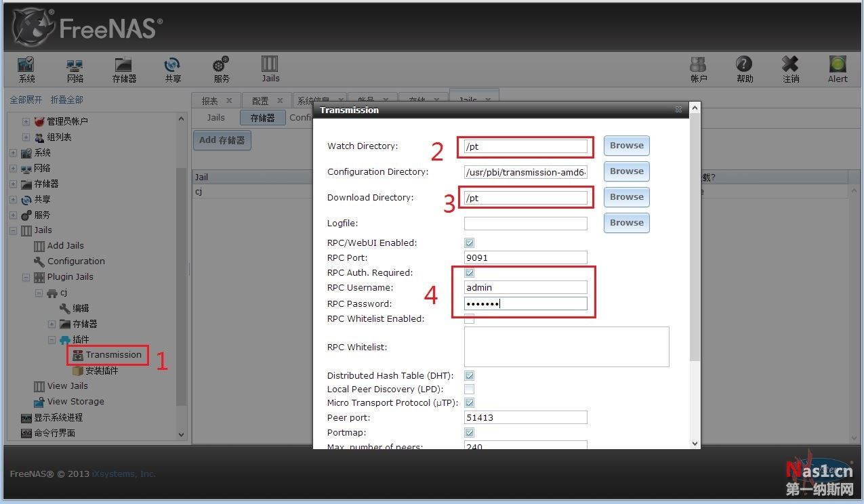The image size is (864, 504).
Task: Collapse the Plugin Jails tree node
Action: tap(26, 277)
